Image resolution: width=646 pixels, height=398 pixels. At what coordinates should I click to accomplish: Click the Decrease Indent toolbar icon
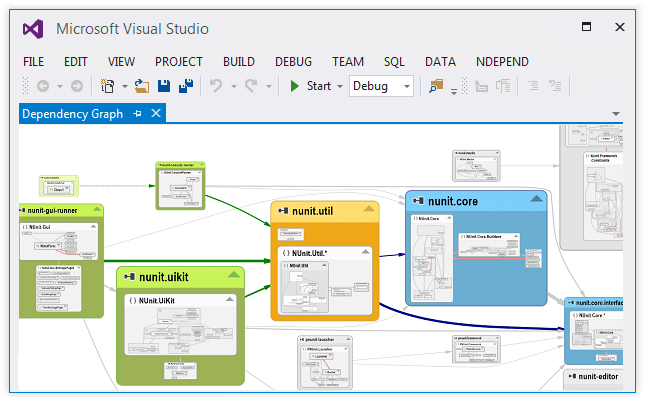click(481, 86)
